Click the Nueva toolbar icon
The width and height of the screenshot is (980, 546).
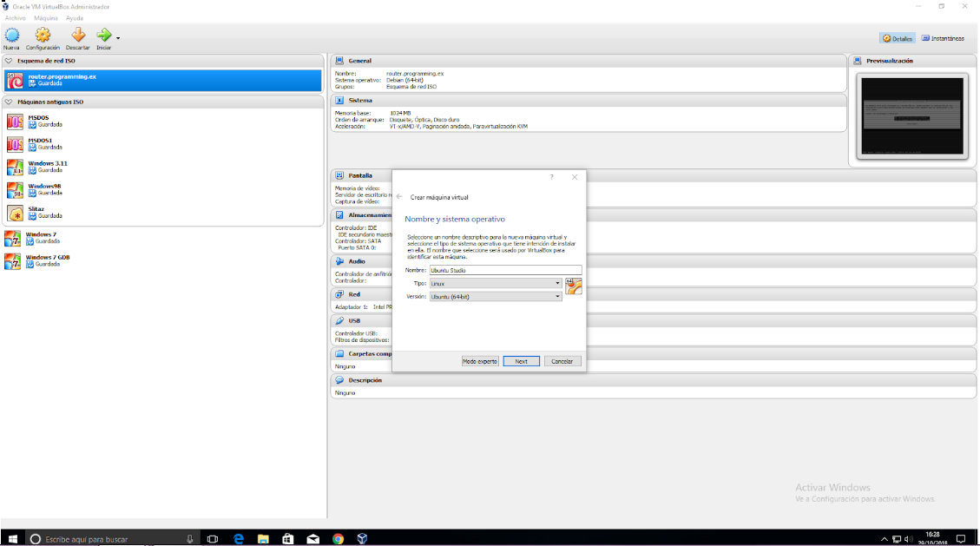pyautogui.click(x=11, y=36)
